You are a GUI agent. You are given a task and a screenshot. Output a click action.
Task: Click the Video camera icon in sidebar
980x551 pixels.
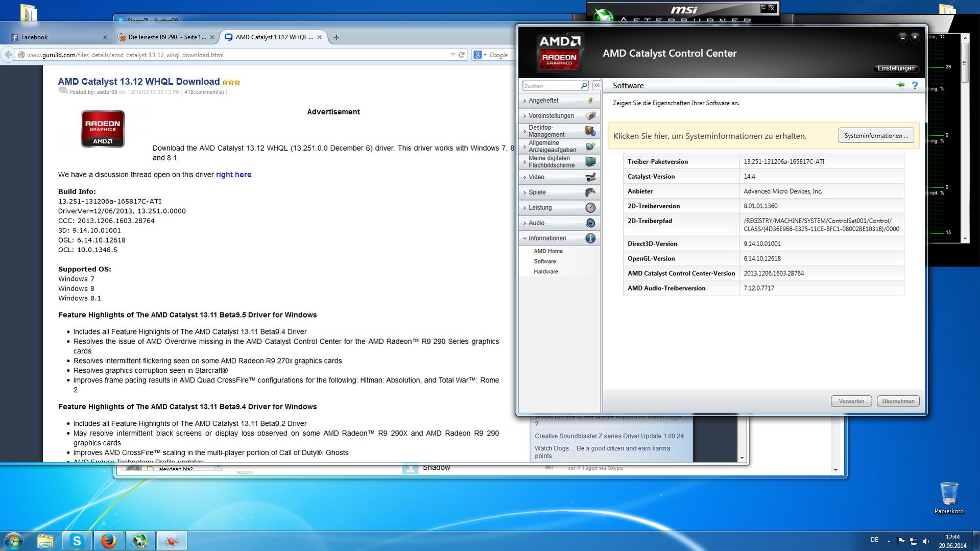pos(590,177)
